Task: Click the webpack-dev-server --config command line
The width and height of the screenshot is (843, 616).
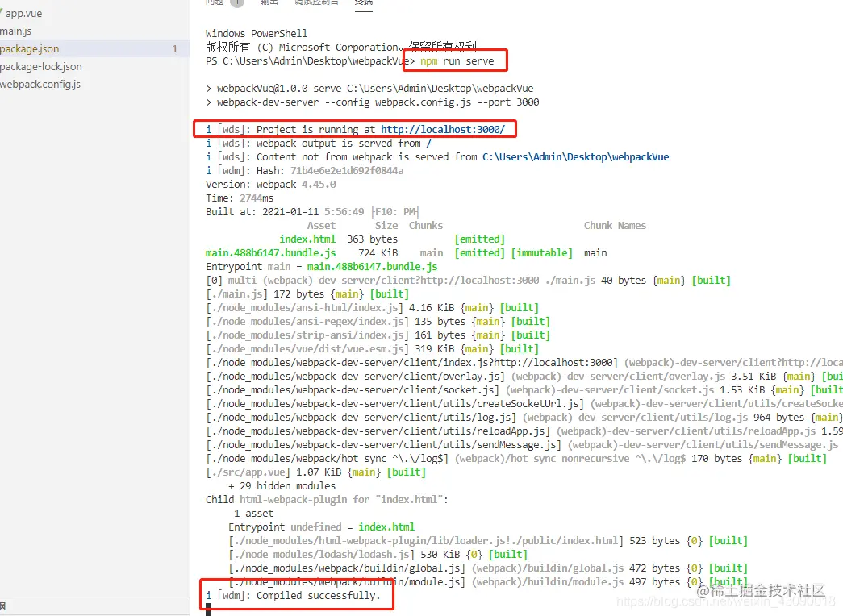Action: click(372, 102)
